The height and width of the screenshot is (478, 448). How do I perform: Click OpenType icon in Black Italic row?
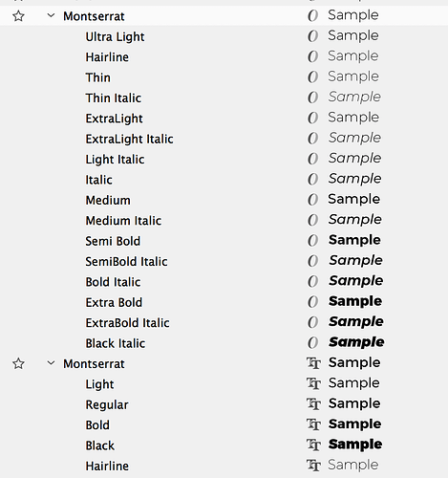pos(312,343)
